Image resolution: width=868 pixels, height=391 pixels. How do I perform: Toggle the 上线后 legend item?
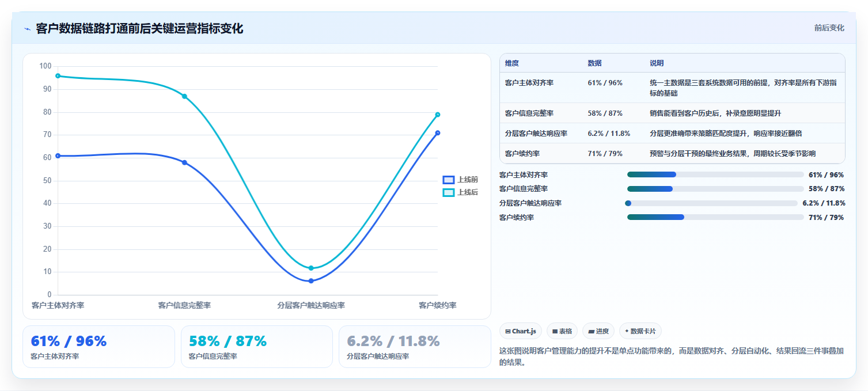tap(460, 192)
